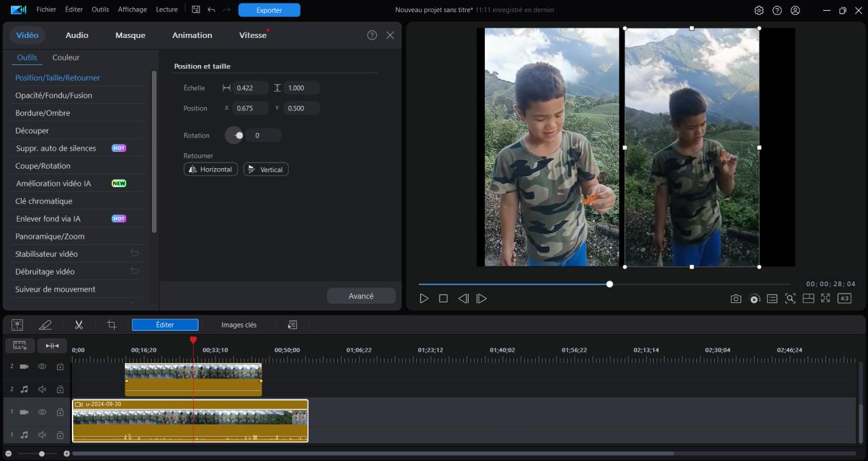Viewport: 868px width, 461px height.
Task: Select the split-screen layout icon
Action: [x=808, y=298]
